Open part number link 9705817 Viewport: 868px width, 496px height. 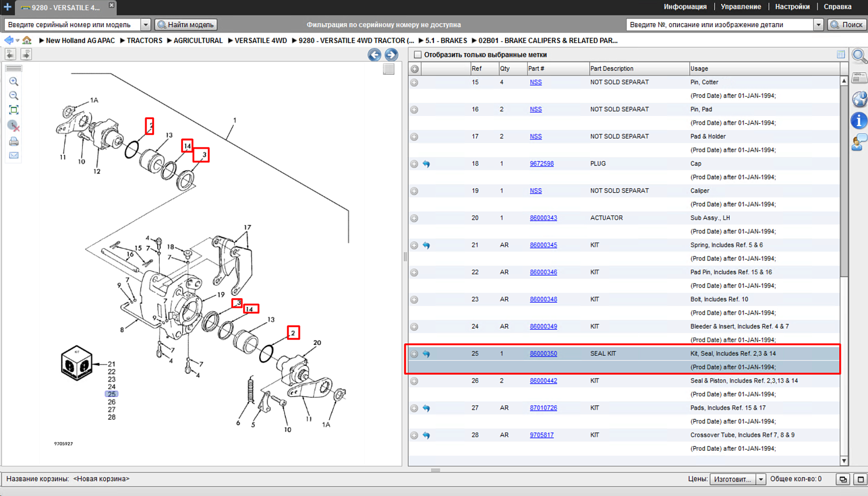pyautogui.click(x=542, y=435)
